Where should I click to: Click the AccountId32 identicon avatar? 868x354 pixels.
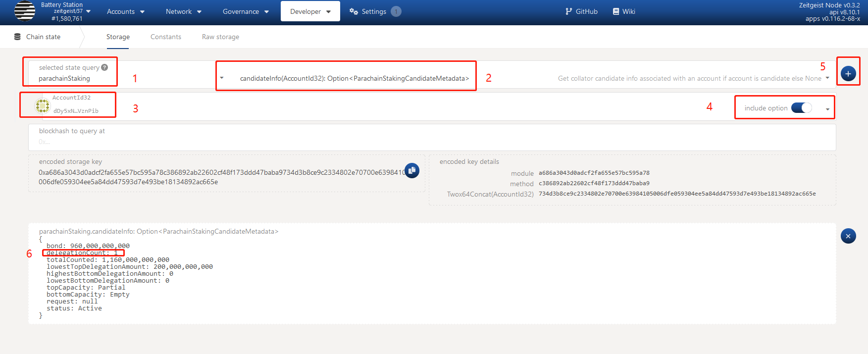coord(43,105)
